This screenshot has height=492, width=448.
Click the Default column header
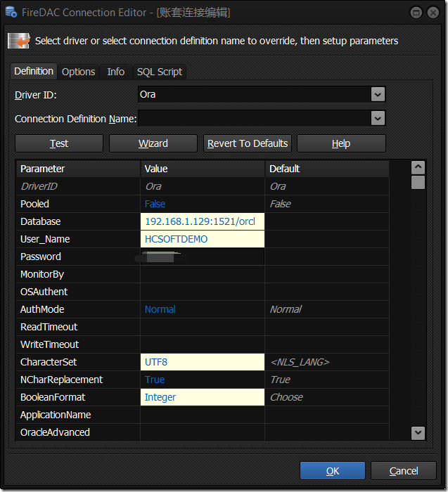coord(327,169)
